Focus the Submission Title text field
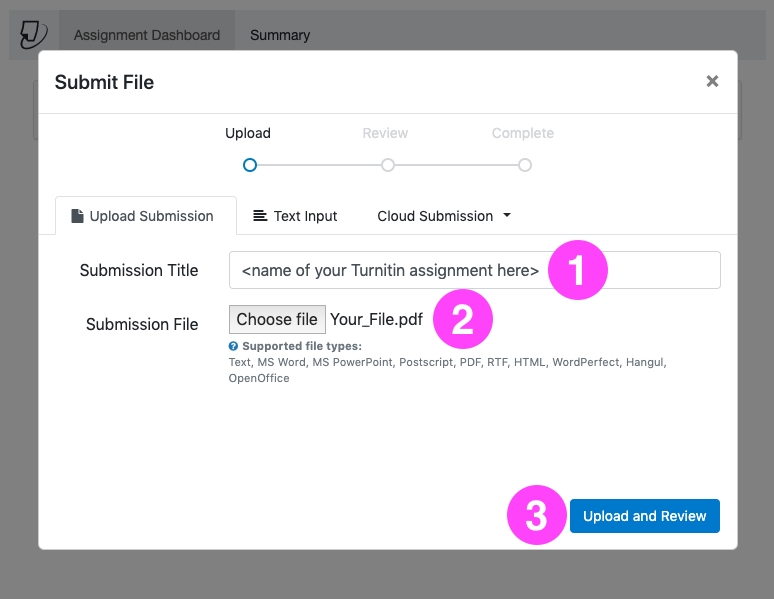This screenshot has height=599, width=774. [x=390, y=270]
